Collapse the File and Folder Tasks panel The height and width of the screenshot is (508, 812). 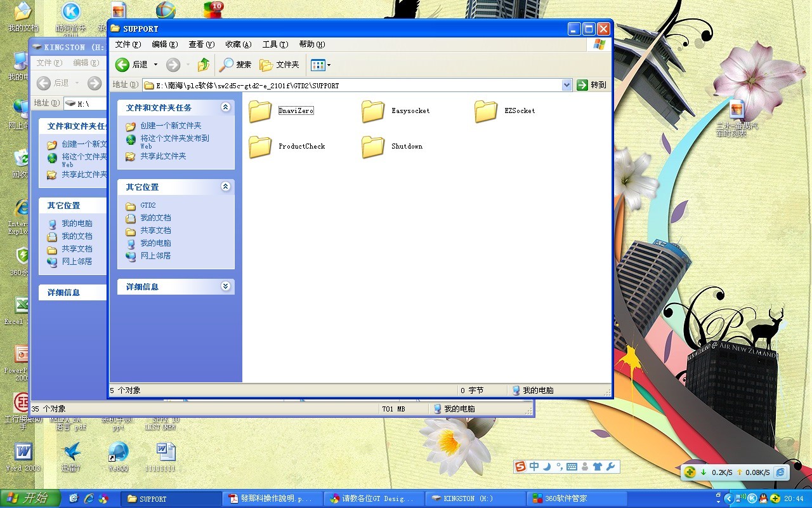click(225, 108)
